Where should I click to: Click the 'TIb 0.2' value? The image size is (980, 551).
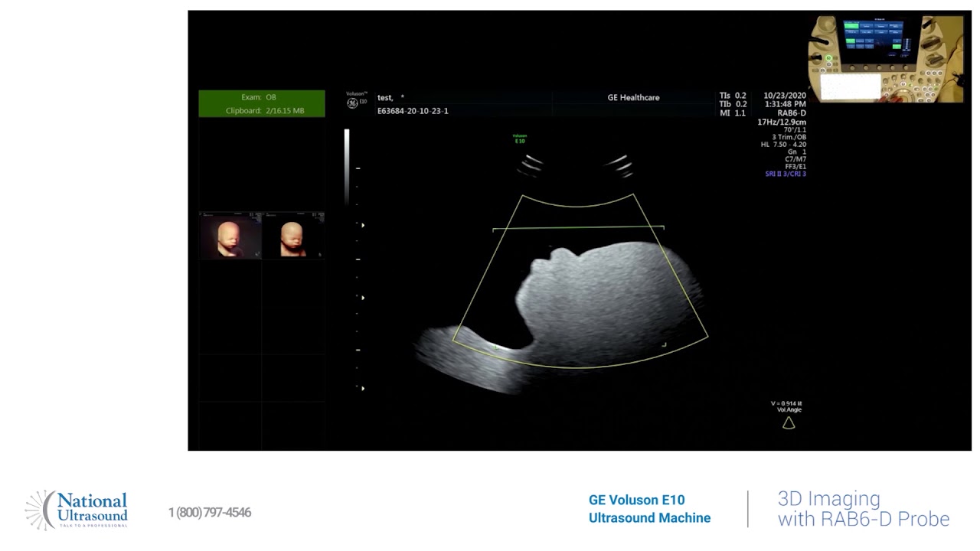click(733, 104)
